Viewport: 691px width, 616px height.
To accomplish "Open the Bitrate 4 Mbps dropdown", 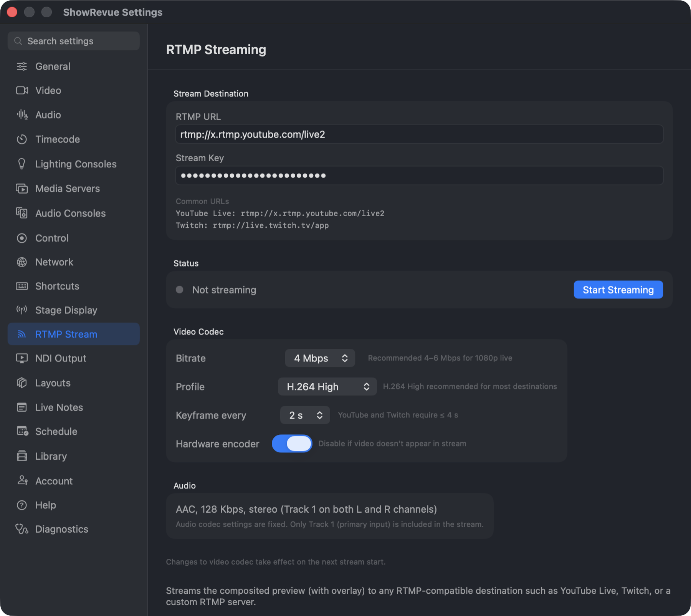I will 320,358.
